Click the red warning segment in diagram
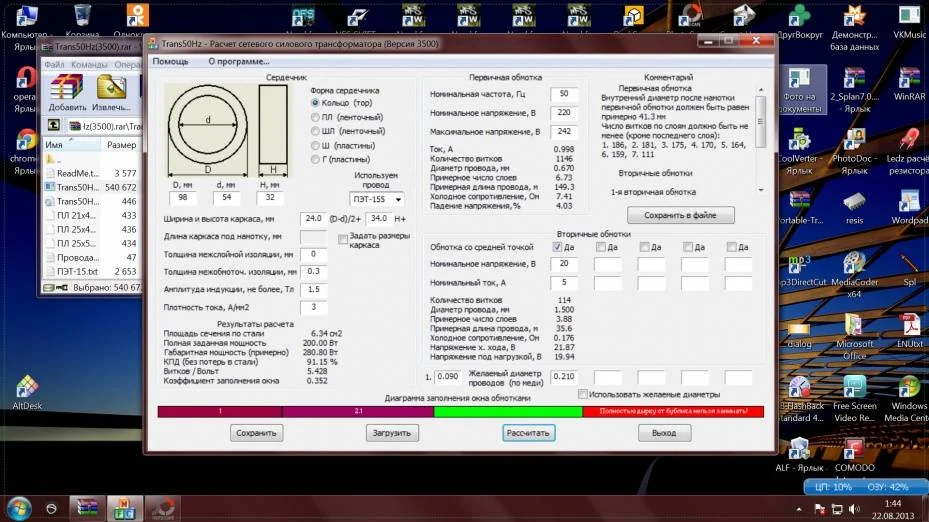Image resolution: width=929 pixels, height=522 pixels. 673,411
